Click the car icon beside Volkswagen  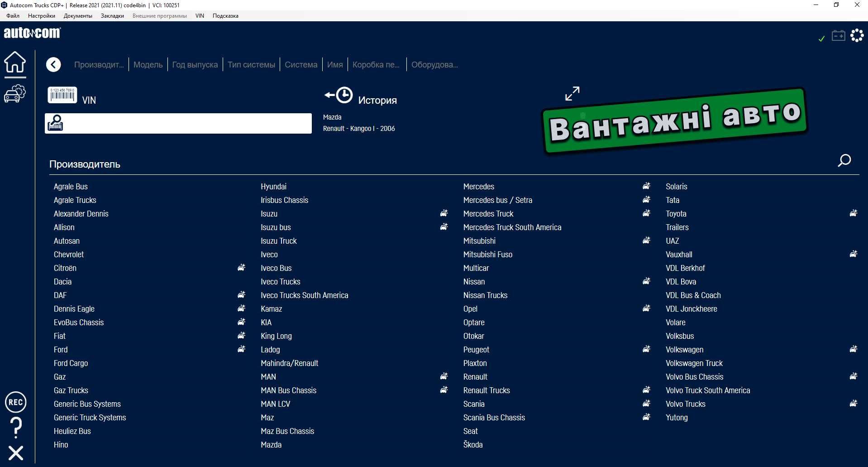tap(854, 349)
